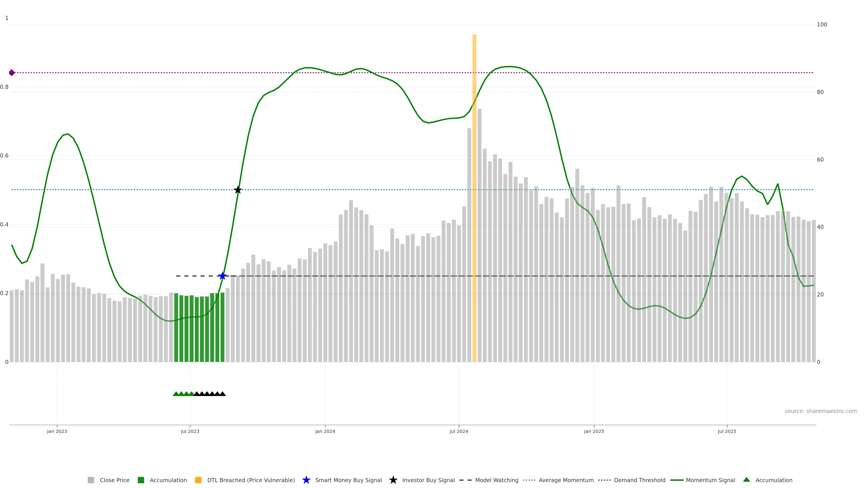Click the blue star legend icon
The height and width of the screenshot is (488, 868).
tap(306, 480)
